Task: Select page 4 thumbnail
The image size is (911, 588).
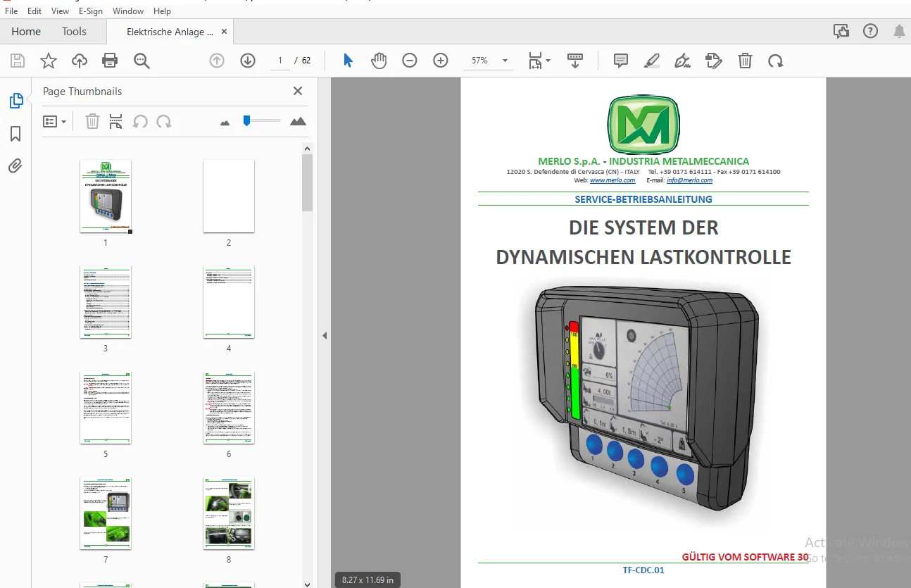Action: [x=229, y=302]
